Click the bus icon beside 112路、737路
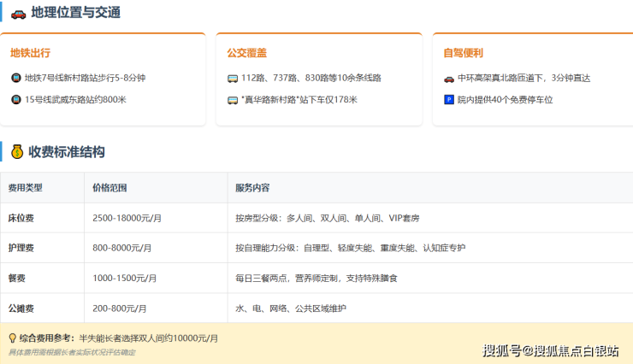Viewport: 633px width, 364px height. (233, 79)
